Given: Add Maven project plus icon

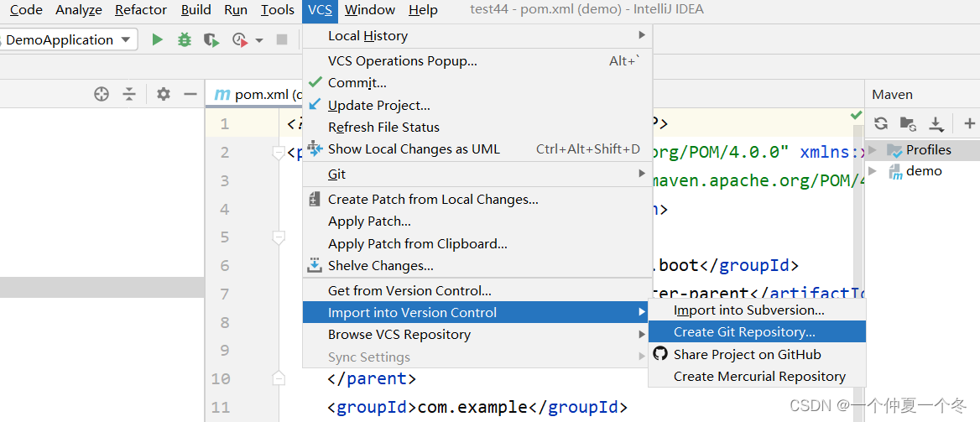Looking at the screenshot, I should click(x=969, y=123).
